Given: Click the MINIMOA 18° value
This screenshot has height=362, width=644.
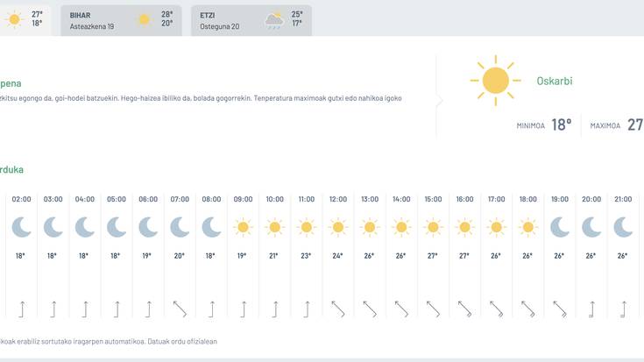Looking at the screenshot, I should (x=561, y=124).
